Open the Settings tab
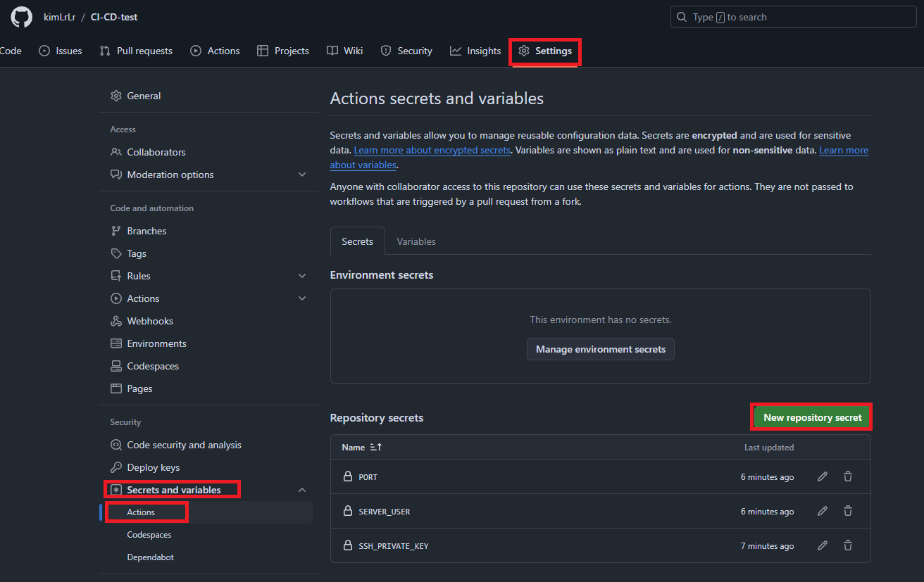The image size is (924, 582). click(545, 51)
